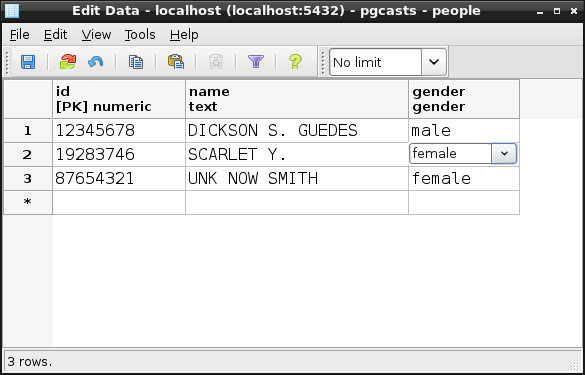Open the female gender dropdown arrow
The height and width of the screenshot is (375, 585).
pos(504,153)
